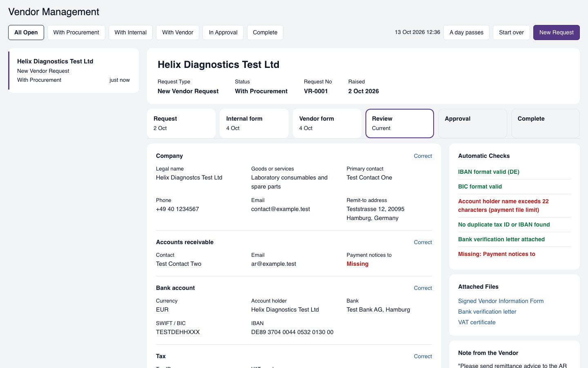
Task: Go to the Request step
Action: [181, 123]
